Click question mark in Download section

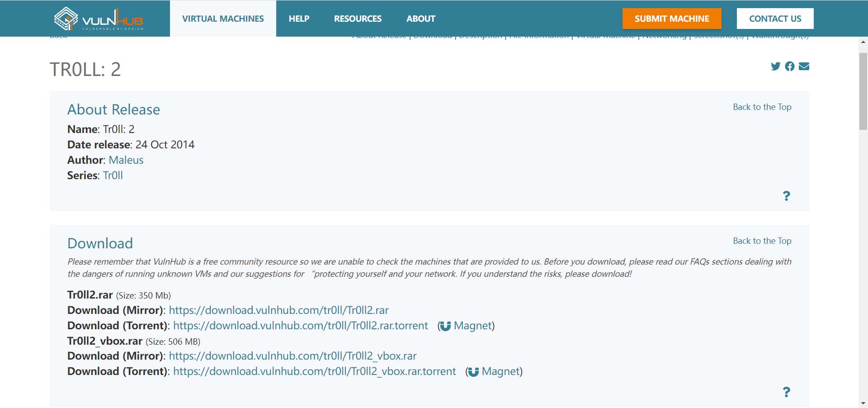point(787,392)
